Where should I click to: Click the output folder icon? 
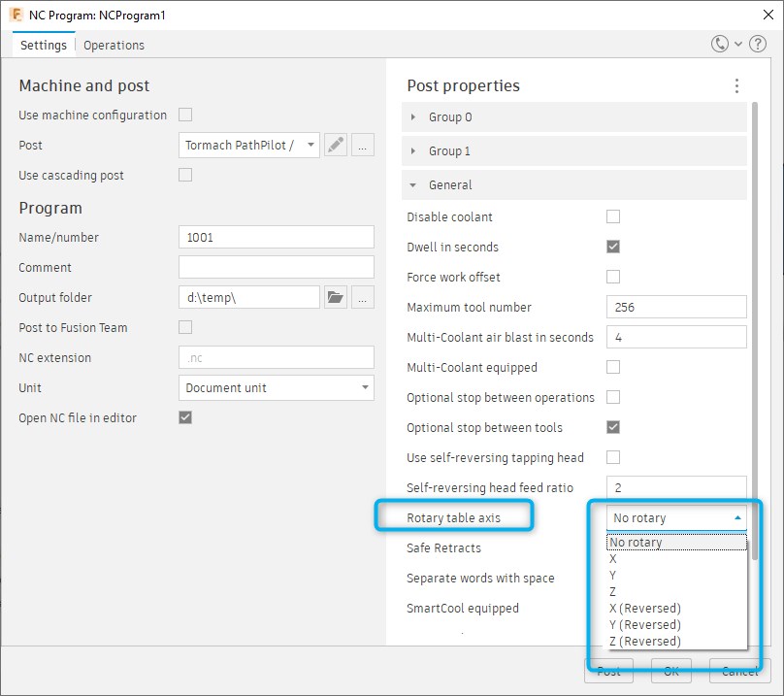click(336, 298)
